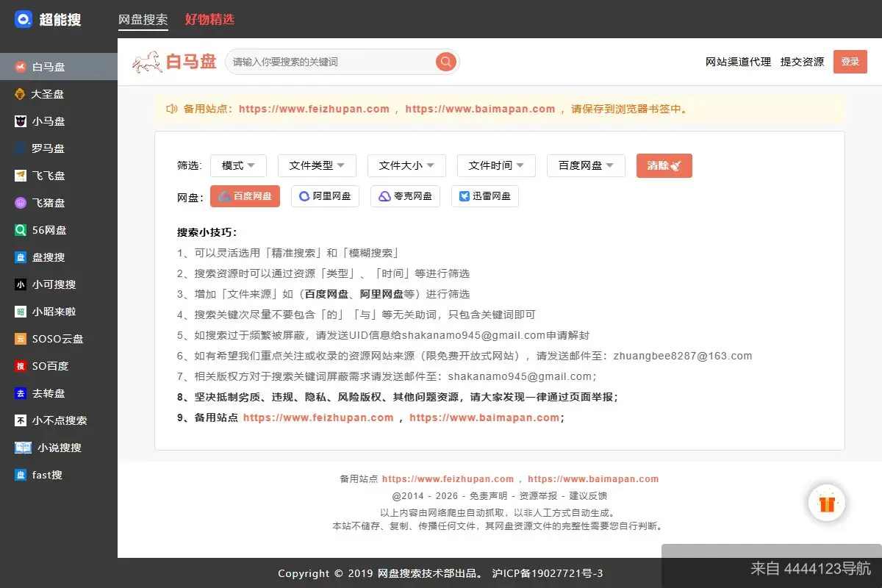Click the magnifier icon to search
Screen dimensions: 882x588
[x=445, y=62]
